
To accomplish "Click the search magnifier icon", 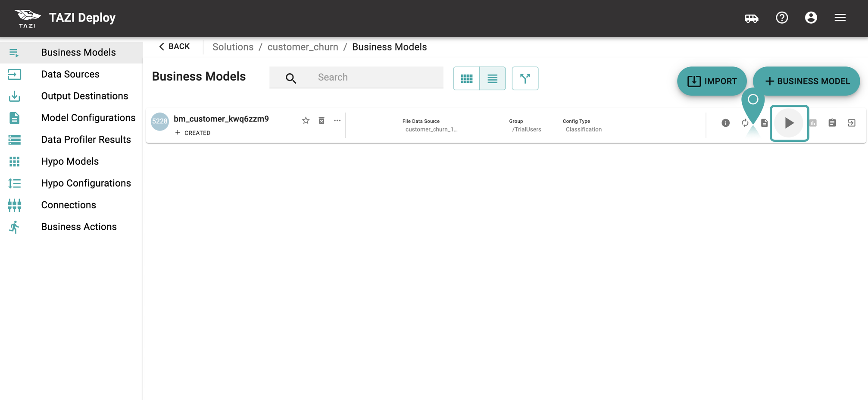I will tap(291, 78).
